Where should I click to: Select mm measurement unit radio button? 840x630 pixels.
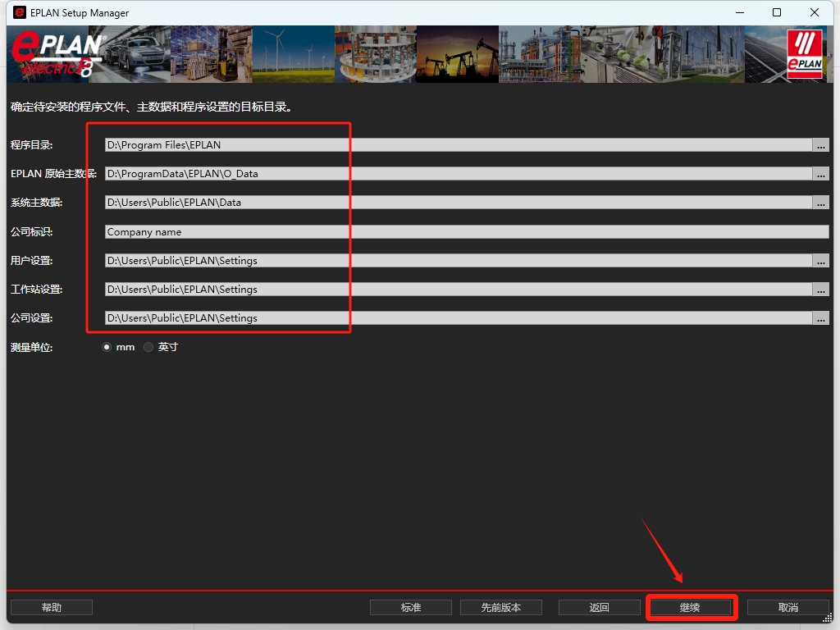[x=107, y=347]
